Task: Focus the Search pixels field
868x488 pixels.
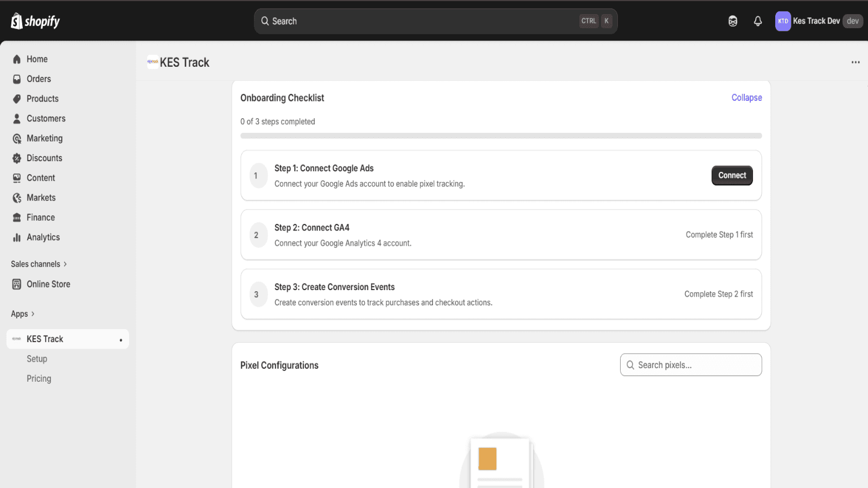Action: [x=691, y=365]
